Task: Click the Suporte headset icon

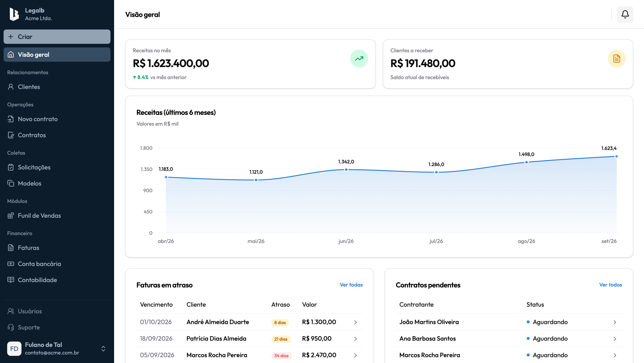Action: pyautogui.click(x=11, y=327)
